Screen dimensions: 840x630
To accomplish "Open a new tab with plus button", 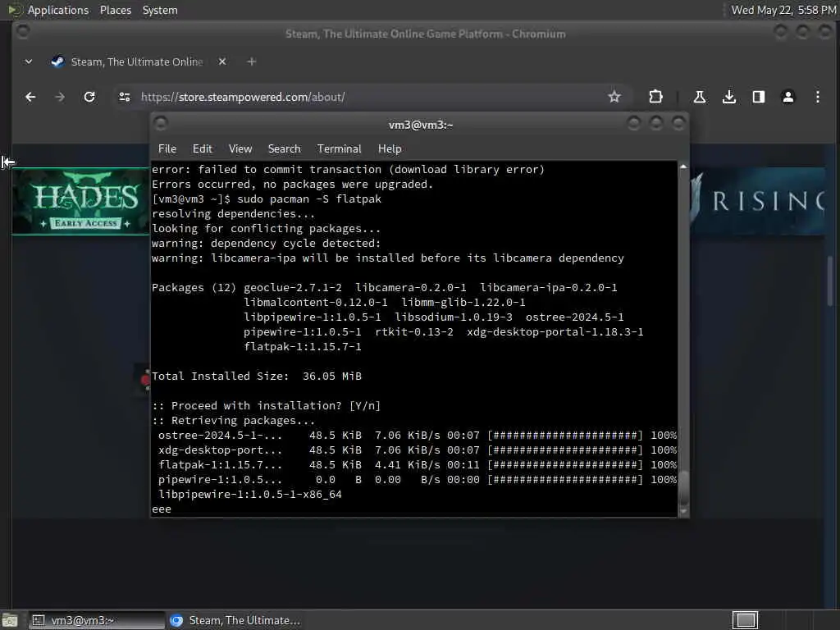I will point(251,62).
